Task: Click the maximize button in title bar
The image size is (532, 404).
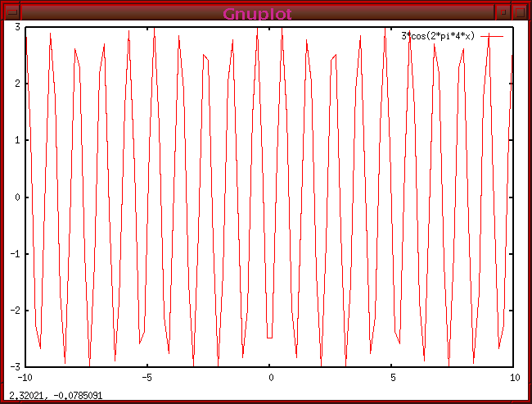Action: click(x=520, y=12)
